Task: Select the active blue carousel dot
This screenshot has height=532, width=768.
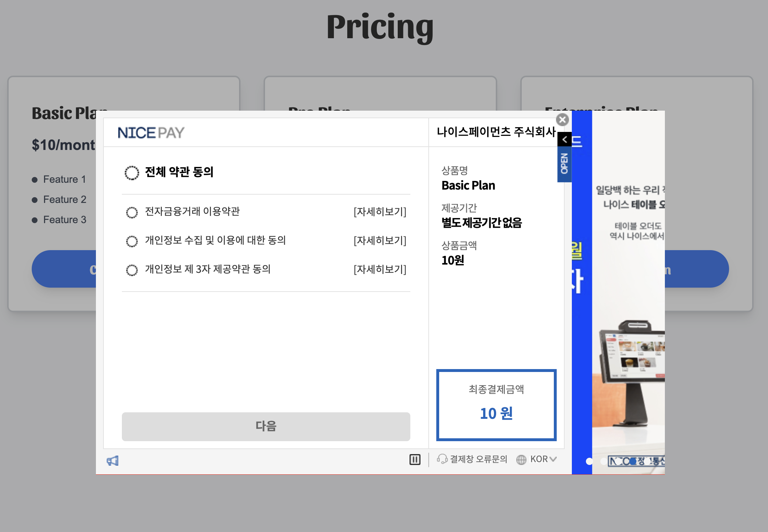Action: coord(633,461)
